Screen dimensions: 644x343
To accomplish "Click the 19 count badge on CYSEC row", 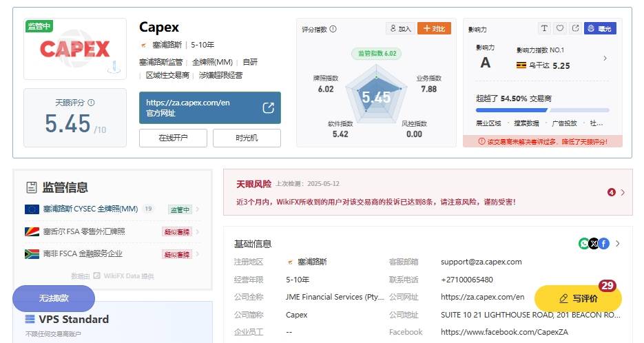I will [x=148, y=209].
